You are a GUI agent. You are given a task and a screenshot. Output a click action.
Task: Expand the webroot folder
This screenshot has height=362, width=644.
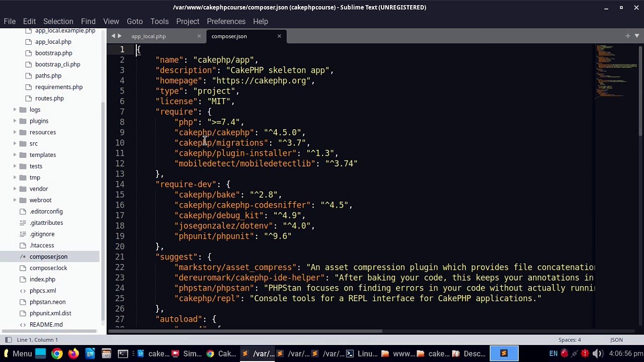click(15, 200)
